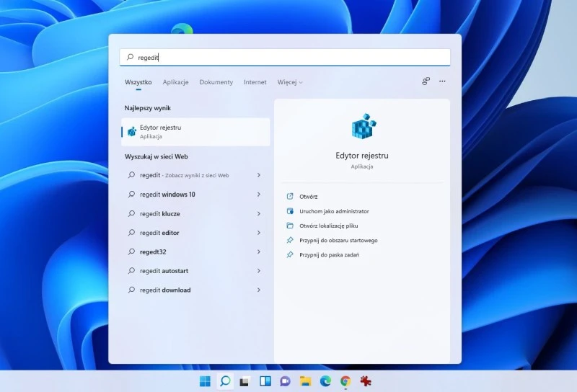Image resolution: width=577 pixels, height=392 pixels.
Task: Choose Otwórz in the preview pane
Action: pos(309,197)
